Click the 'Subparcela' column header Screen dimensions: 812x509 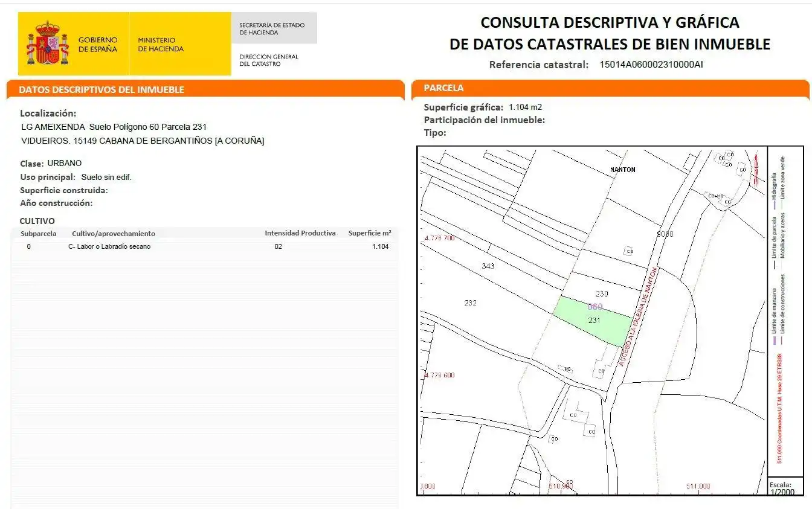tap(39, 233)
